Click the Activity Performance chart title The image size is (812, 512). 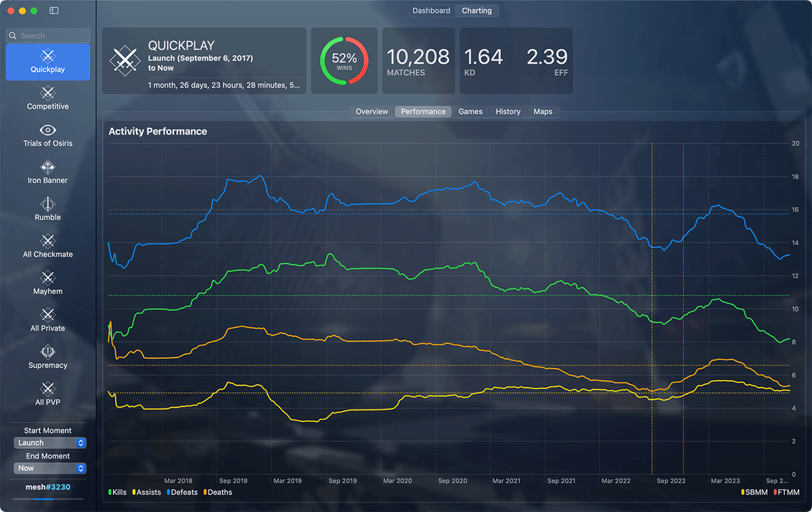point(158,131)
